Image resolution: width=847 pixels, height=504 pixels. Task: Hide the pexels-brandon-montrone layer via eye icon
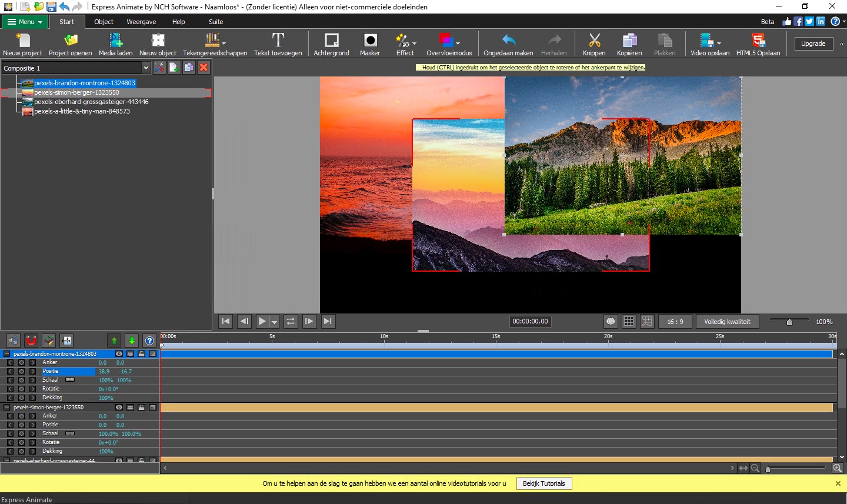[x=119, y=354]
